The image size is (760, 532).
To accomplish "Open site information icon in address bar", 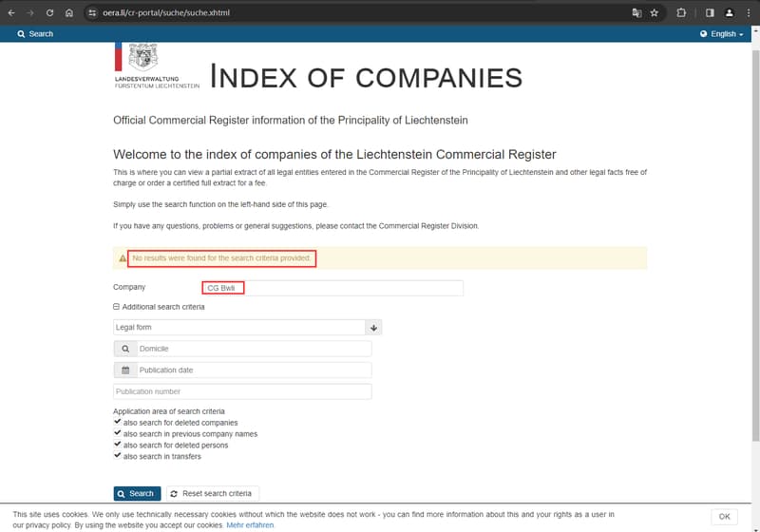I will (92, 13).
